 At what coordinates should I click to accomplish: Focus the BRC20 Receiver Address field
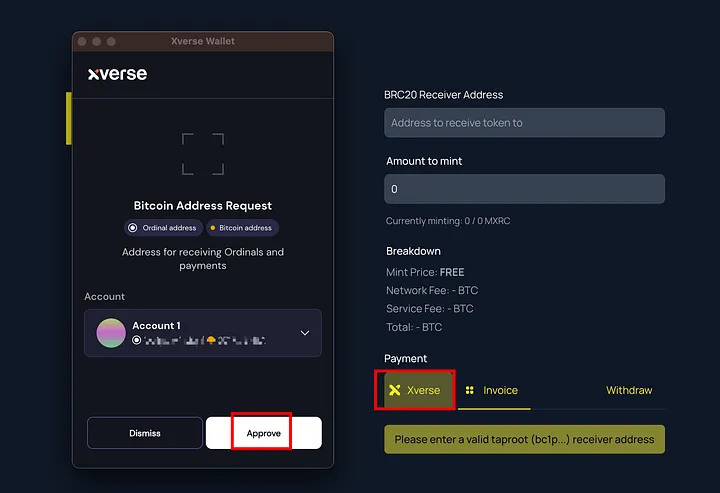524,123
